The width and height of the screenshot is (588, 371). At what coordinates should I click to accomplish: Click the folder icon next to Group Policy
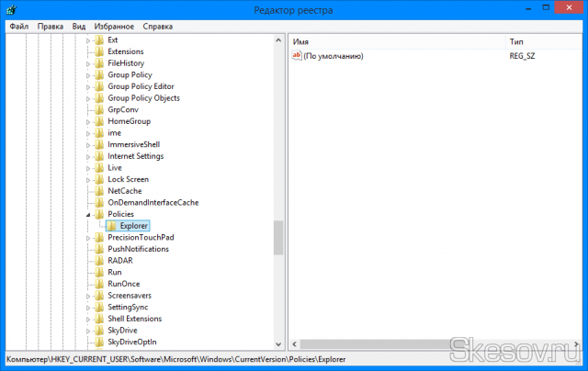point(99,75)
